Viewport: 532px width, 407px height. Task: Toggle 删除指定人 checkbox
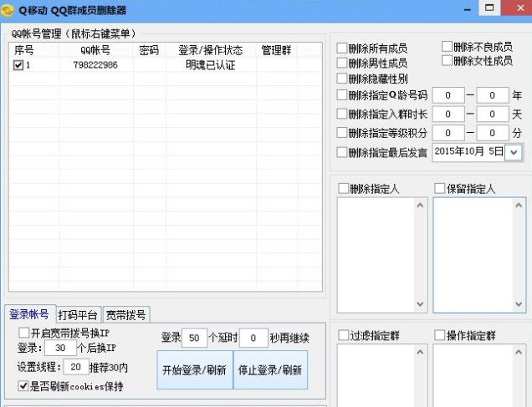click(343, 188)
